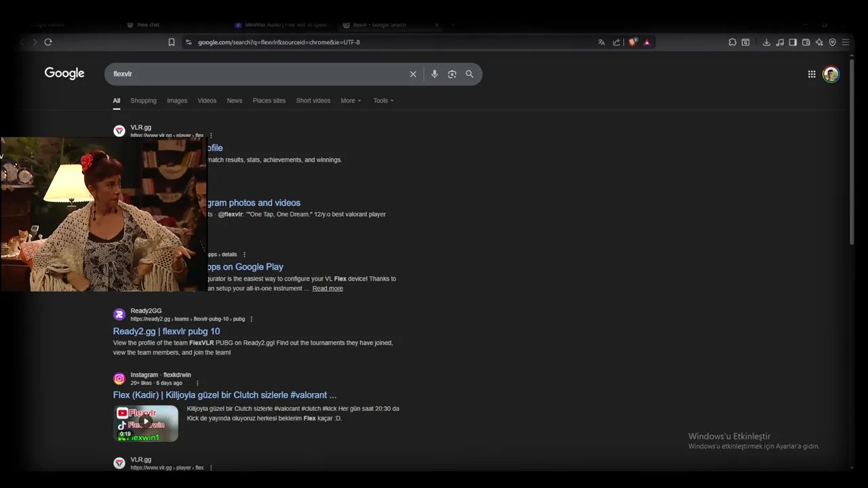Click the share icon in the address bar
Viewport: 868px width, 488px height.
pyautogui.click(x=616, y=42)
